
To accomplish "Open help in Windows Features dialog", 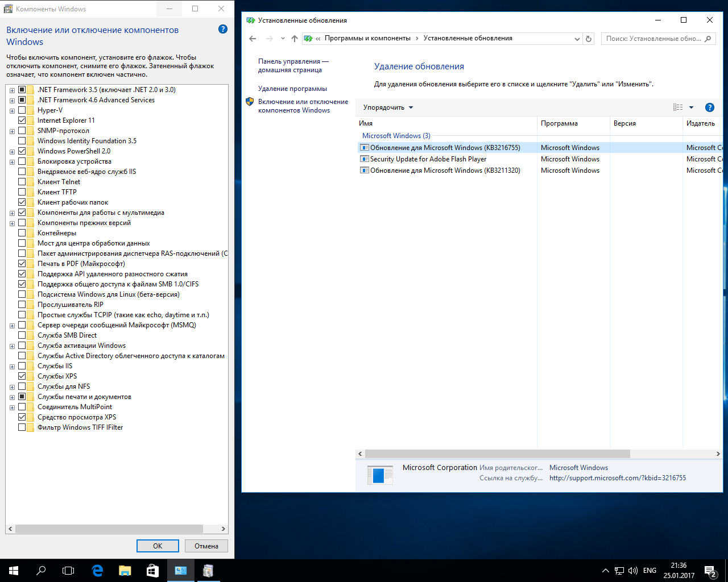I will (223, 29).
